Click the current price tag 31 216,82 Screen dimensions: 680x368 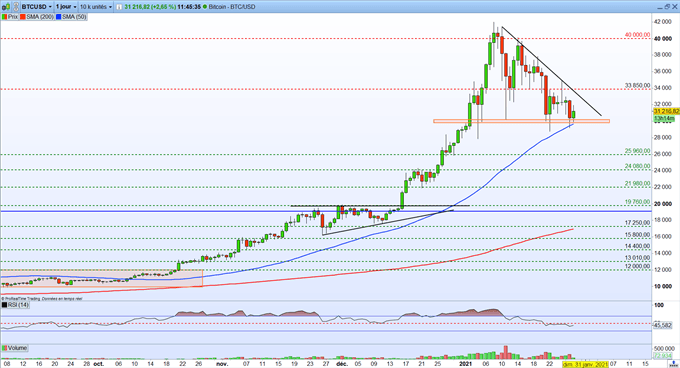(666, 111)
